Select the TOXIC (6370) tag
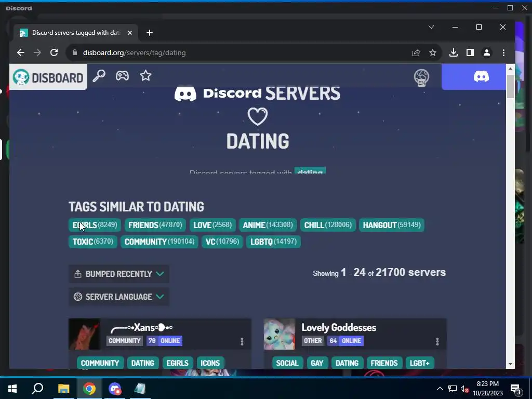The height and width of the screenshot is (399, 532). click(92, 242)
